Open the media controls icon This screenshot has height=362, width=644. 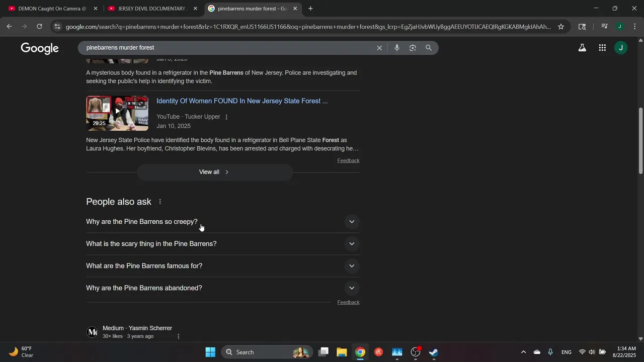pyautogui.click(x=605, y=27)
